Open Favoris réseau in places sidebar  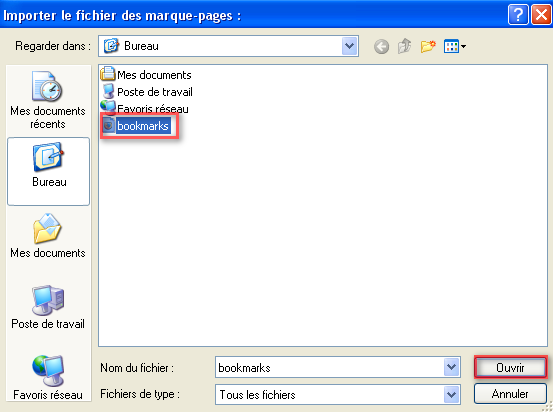[x=48, y=377]
